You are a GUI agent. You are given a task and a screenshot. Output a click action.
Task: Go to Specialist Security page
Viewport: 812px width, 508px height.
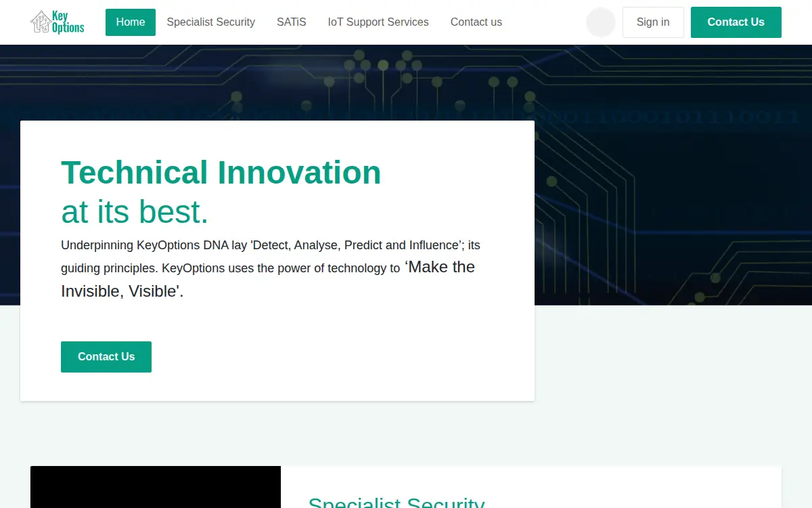(211, 22)
